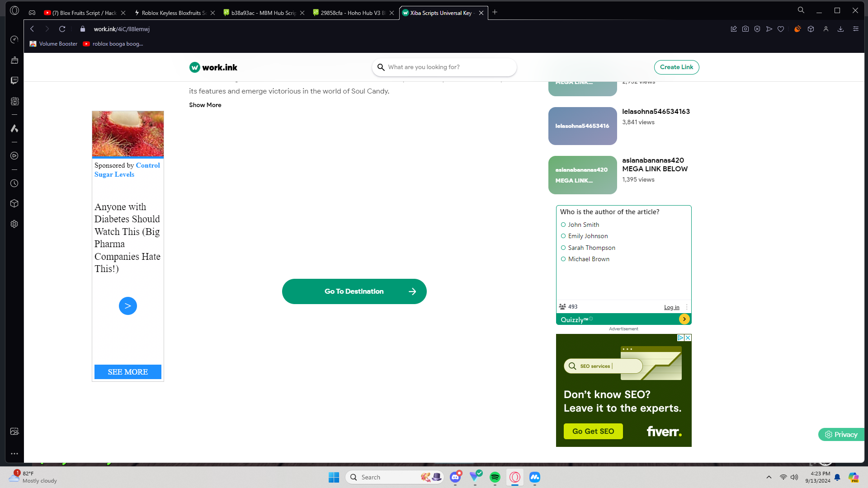The height and width of the screenshot is (488, 868).
Task: Open the volume speaker tray icon
Action: (794, 477)
